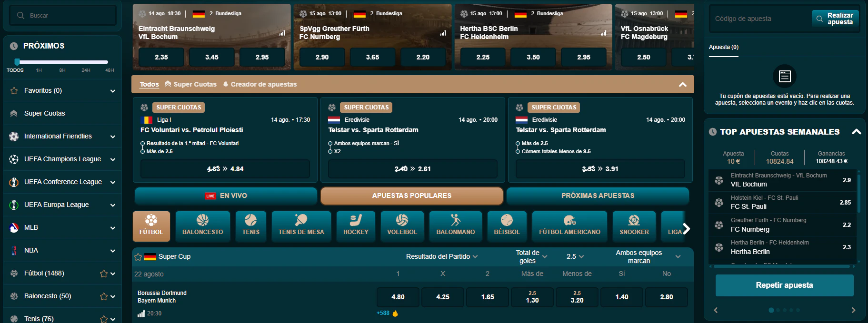Switch to the Apuestas Populares tab
Viewport: 868px width, 323px height.
(412, 196)
